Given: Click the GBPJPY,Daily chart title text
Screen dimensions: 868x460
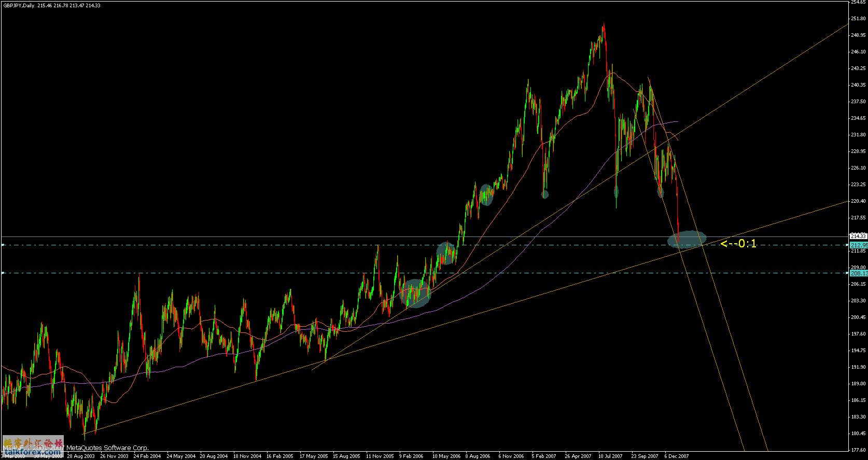Looking at the screenshot, I should tap(18, 6).
